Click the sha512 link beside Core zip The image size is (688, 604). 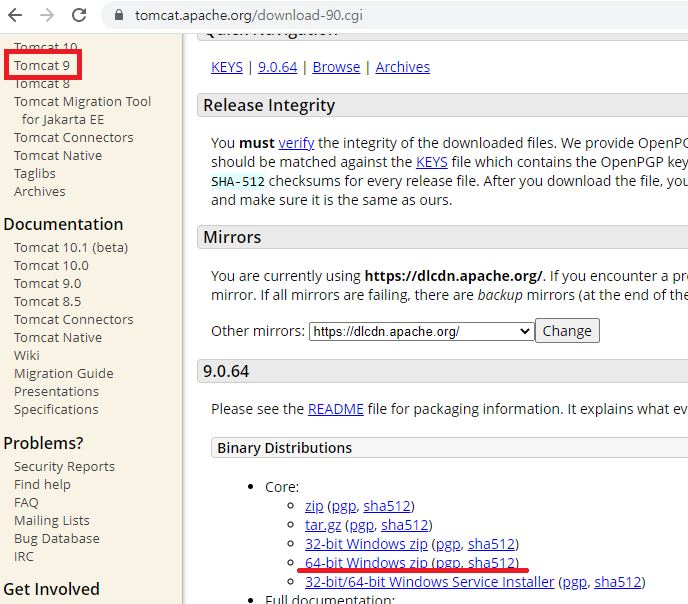tap(387, 506)
